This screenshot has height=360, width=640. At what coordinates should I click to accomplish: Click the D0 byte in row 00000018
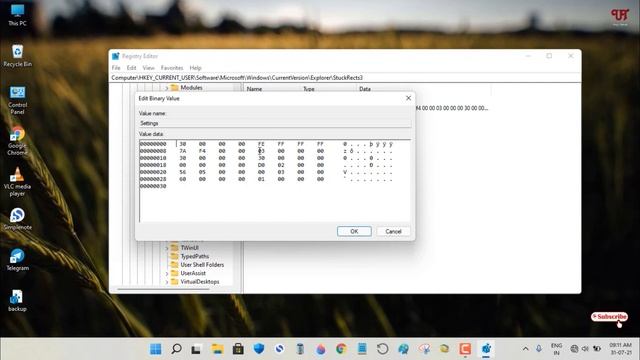[x=261, y=165]
